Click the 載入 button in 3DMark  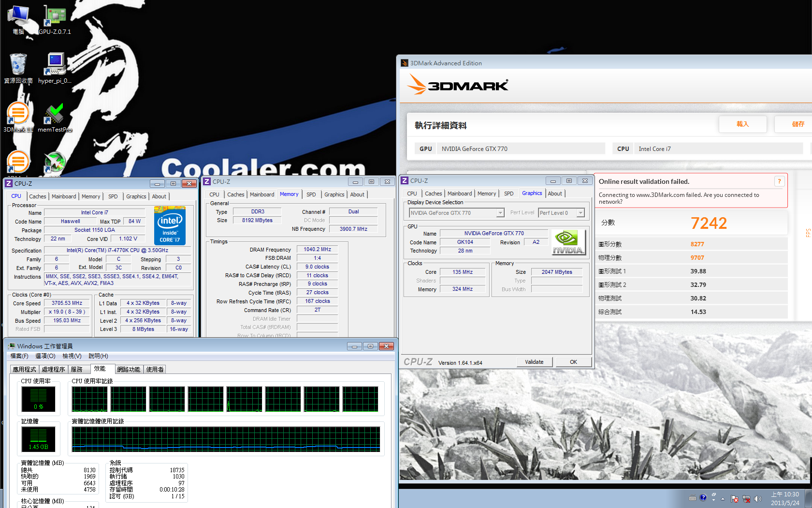point(742,124)
